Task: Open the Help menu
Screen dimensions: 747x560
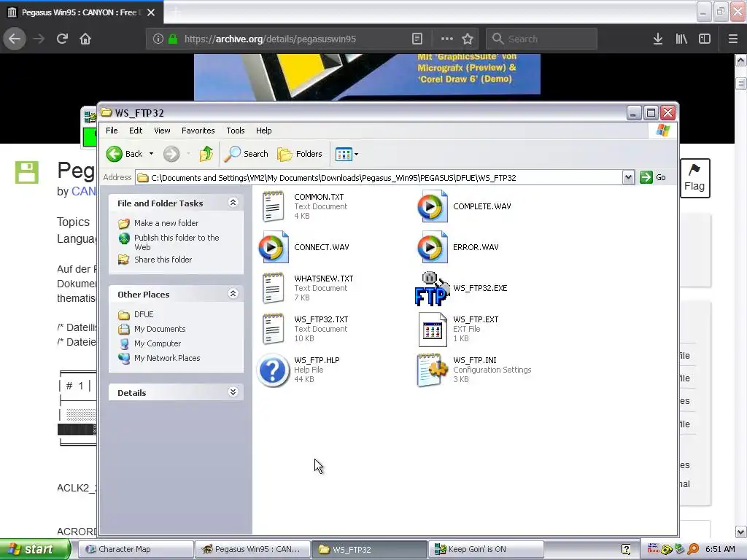Action: [263, 131]
